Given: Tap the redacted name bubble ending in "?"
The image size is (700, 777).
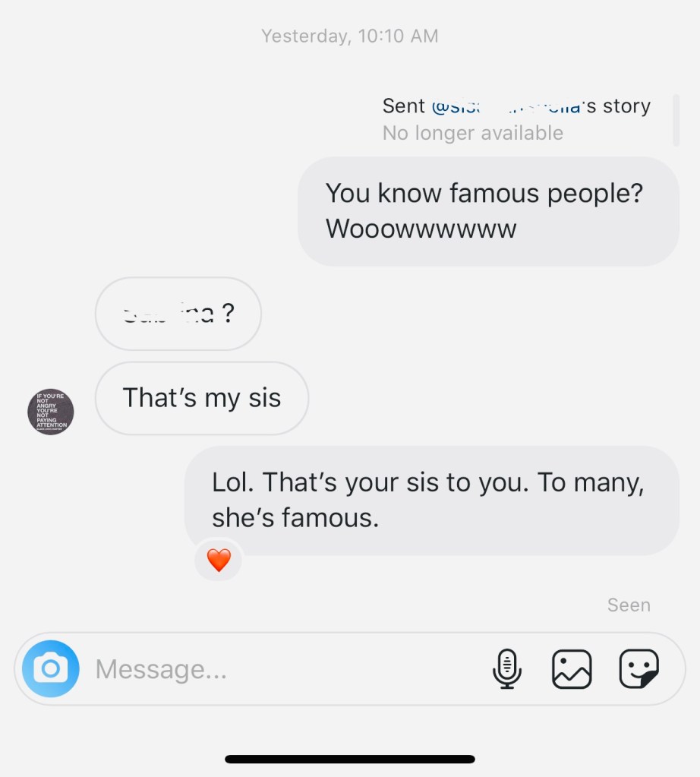Looking at the screenshot, I should pos(178,313).
